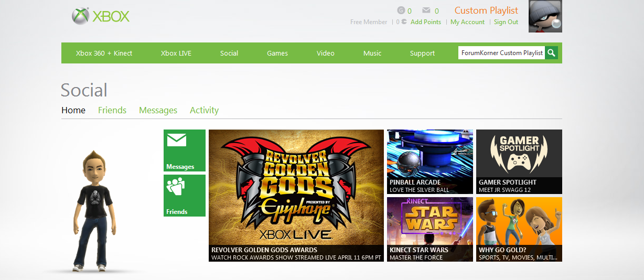Switch to the Messages tab
The image size is (644, 280).
click(x=158, y=110)
